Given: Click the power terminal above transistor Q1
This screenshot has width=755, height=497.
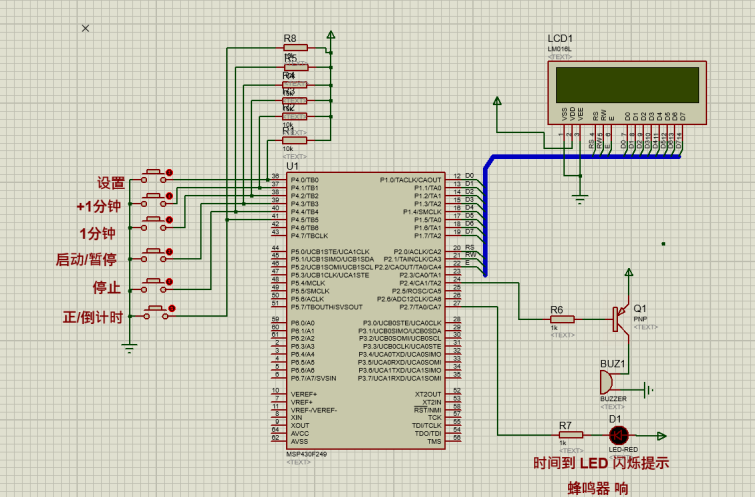Looking at the screenshot, I should click(629, 273).
